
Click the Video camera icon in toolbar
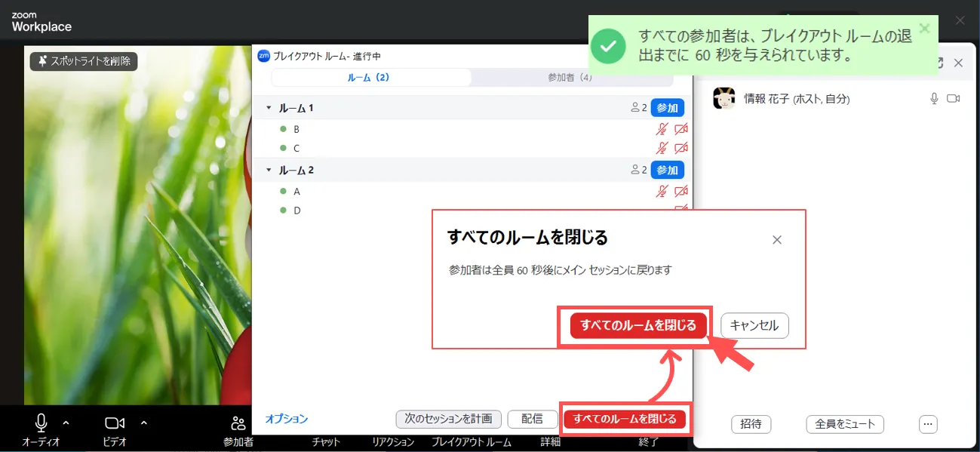114,423
